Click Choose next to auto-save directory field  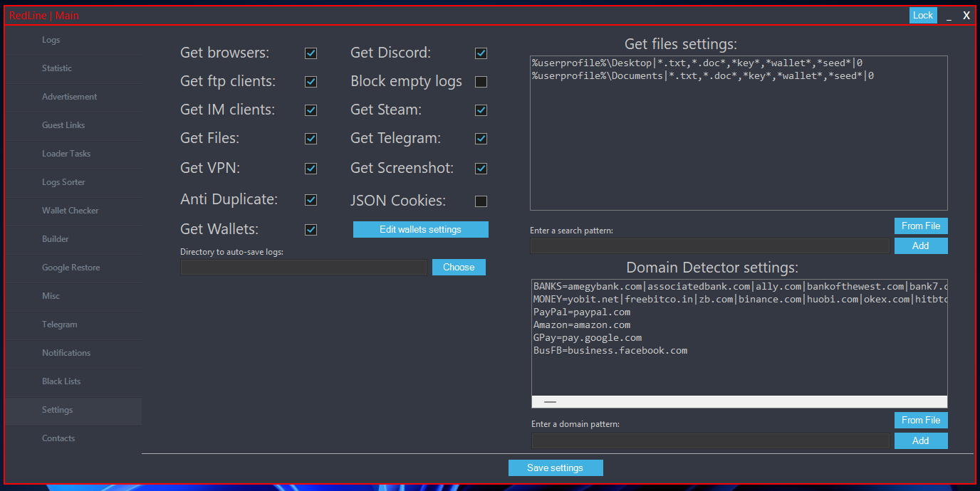point(459,268)
